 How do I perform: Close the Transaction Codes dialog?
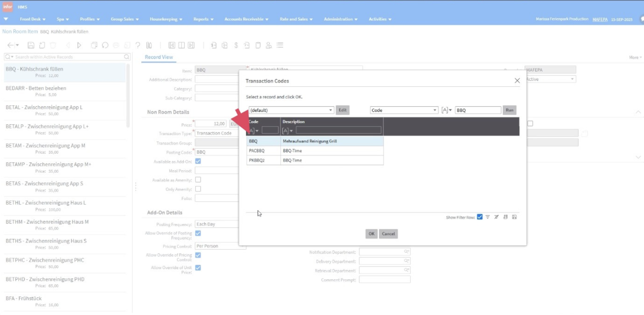(x=517, y=81)
